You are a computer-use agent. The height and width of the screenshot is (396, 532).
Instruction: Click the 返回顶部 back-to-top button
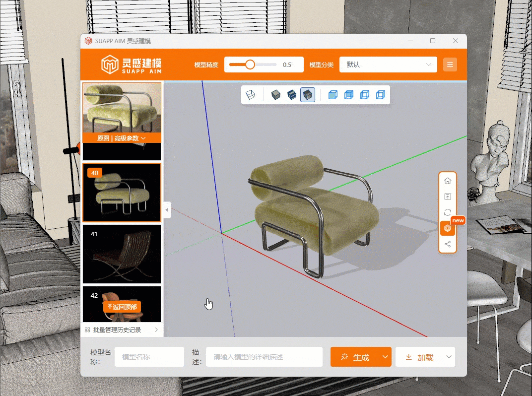122,307
